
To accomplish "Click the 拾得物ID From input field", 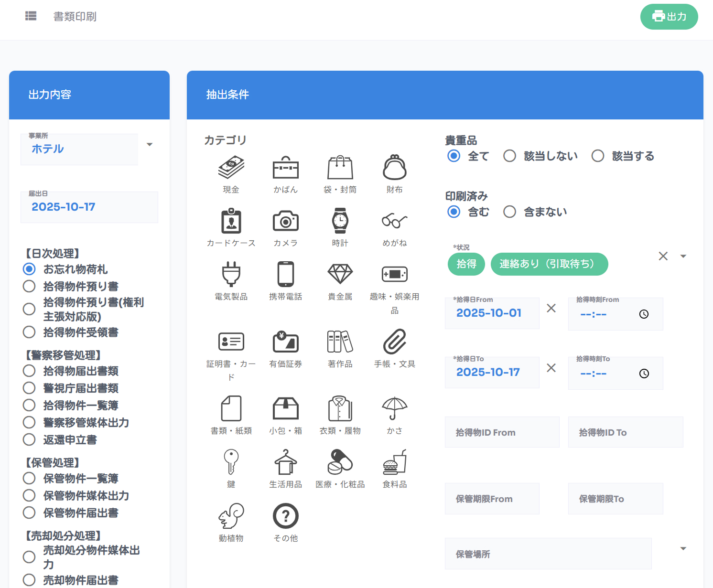I will (502, 432).
